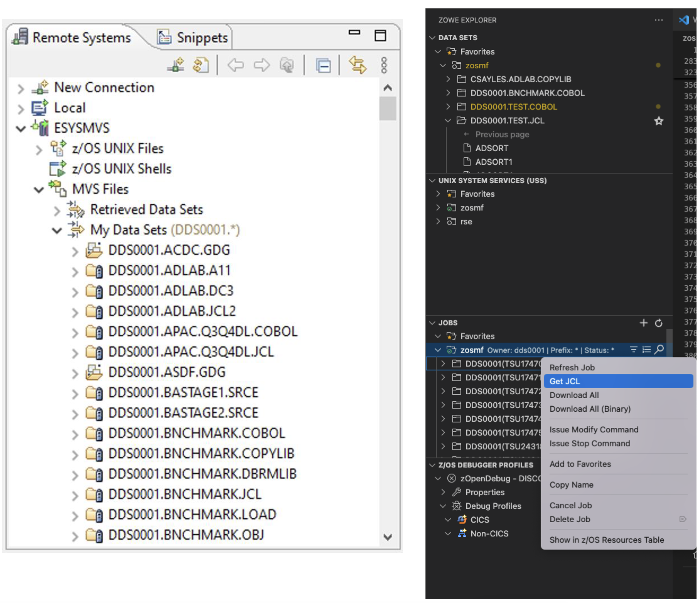
Task: Collapse the UNIX SYSTEM SERVICES section
Action: [432, 181]
